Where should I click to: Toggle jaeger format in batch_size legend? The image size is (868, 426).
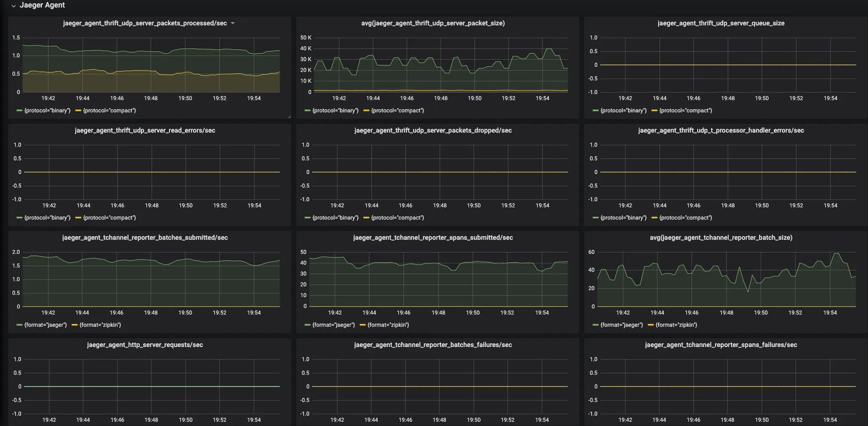coord(622,325)
